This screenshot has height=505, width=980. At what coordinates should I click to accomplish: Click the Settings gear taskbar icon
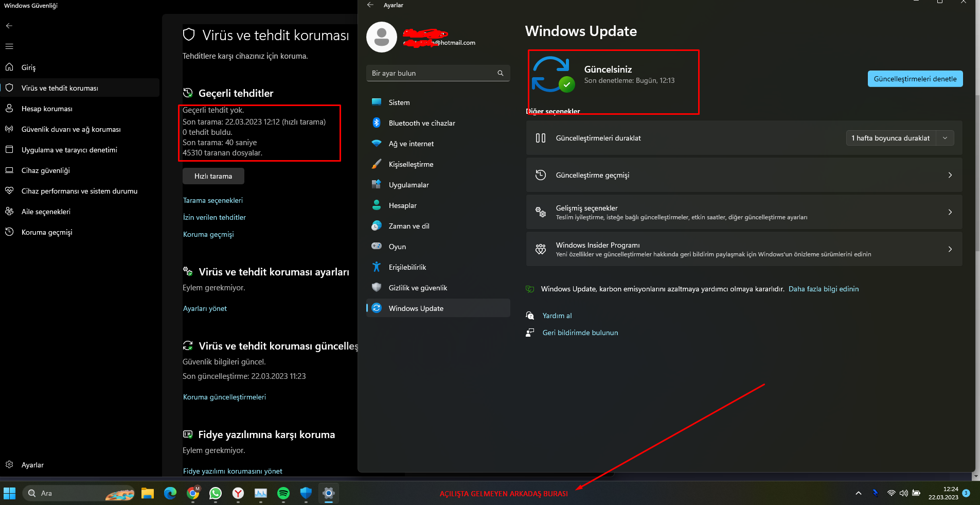click(329, 493)
